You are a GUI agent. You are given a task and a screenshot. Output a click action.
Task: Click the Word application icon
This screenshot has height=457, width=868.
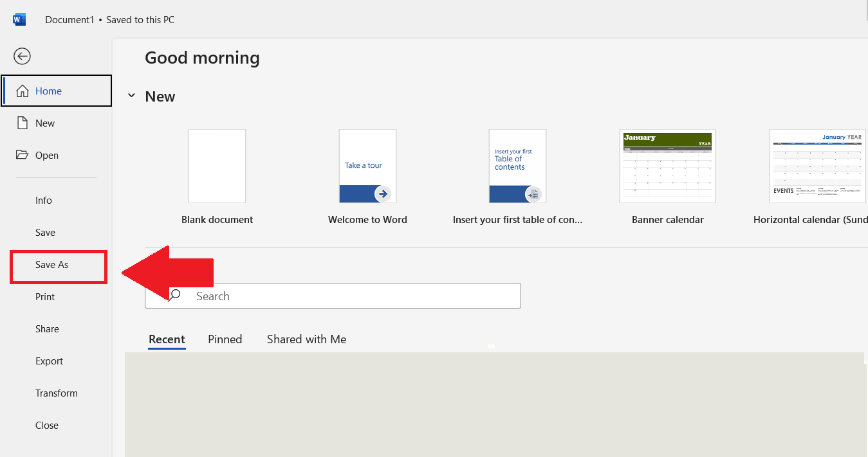[x=19, y=19]
